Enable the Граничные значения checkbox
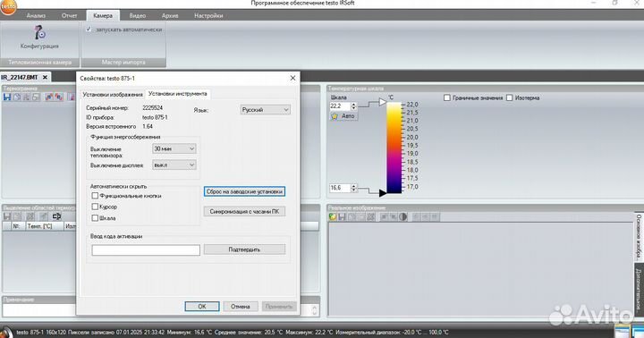Image resolution: width=644 pixels, height=338 pixels. pos(447,97)
